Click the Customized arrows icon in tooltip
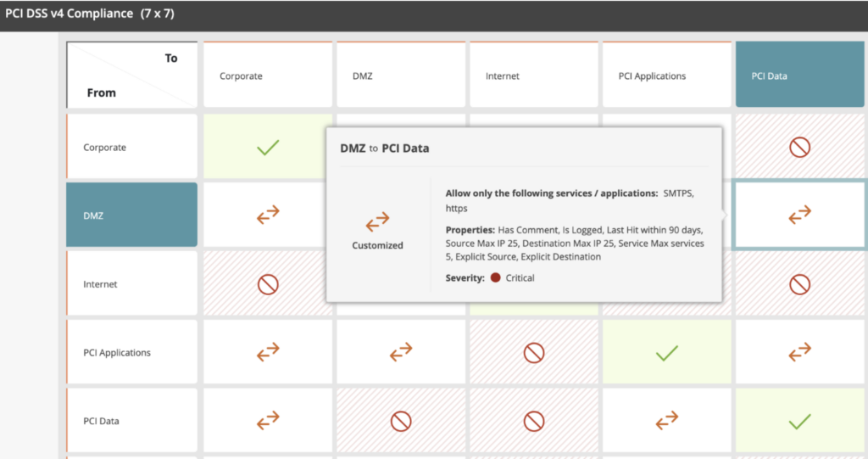Image resolution: width=868 pixels, height=459 pixels. click(x=377, y=222)
